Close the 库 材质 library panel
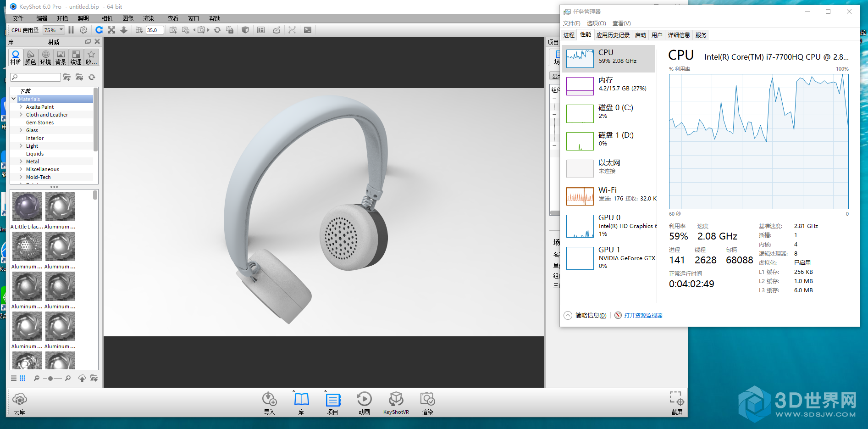This screenshot has height=429, width=868. pyautogui.click(x=97, y=42)
